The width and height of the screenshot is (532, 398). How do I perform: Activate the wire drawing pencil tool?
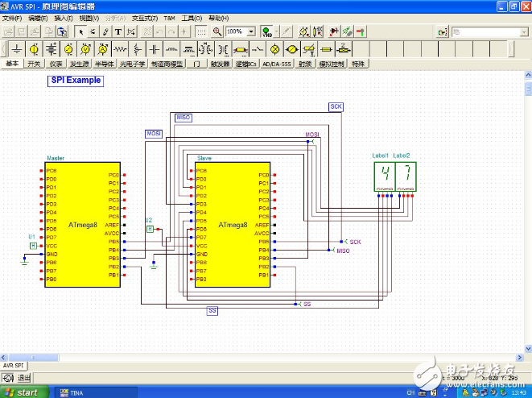tap(105, 31)
